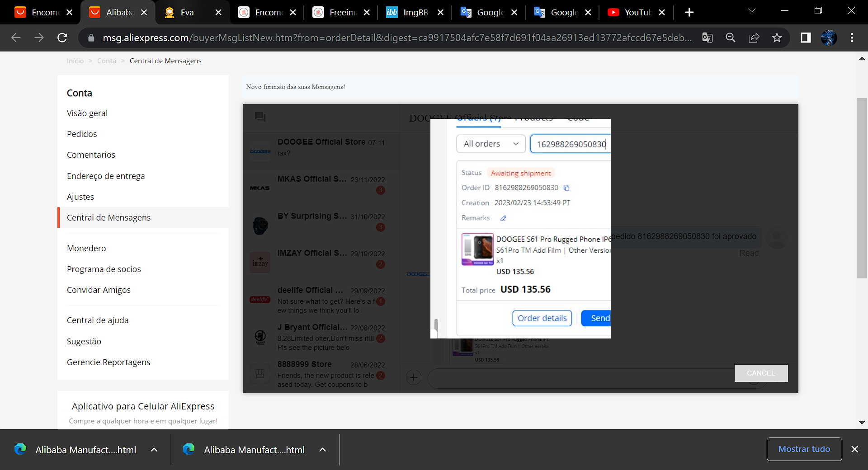Click the translate page icon in address bar
This screenshot has height=470, width=868.
pyautogui.click(x=708, y=38)
